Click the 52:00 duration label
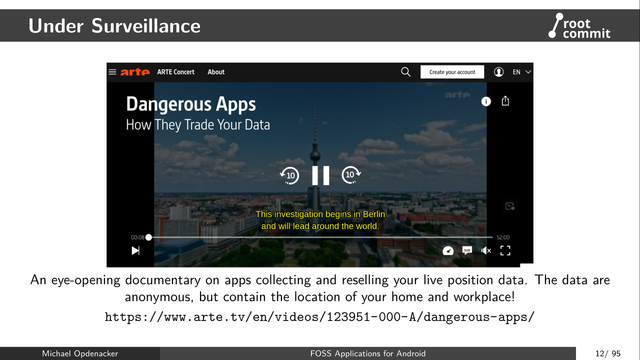 [x=503, y=237]
